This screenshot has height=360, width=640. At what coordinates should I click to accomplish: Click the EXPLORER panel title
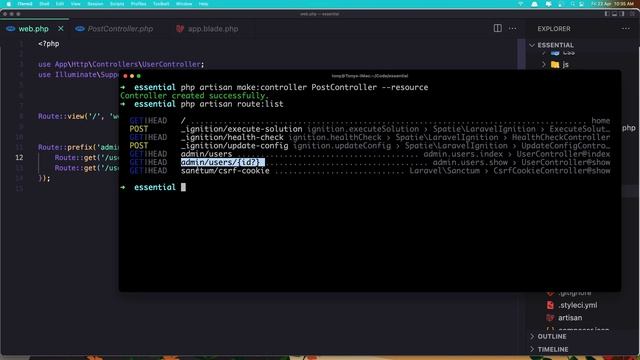point(554,29)
